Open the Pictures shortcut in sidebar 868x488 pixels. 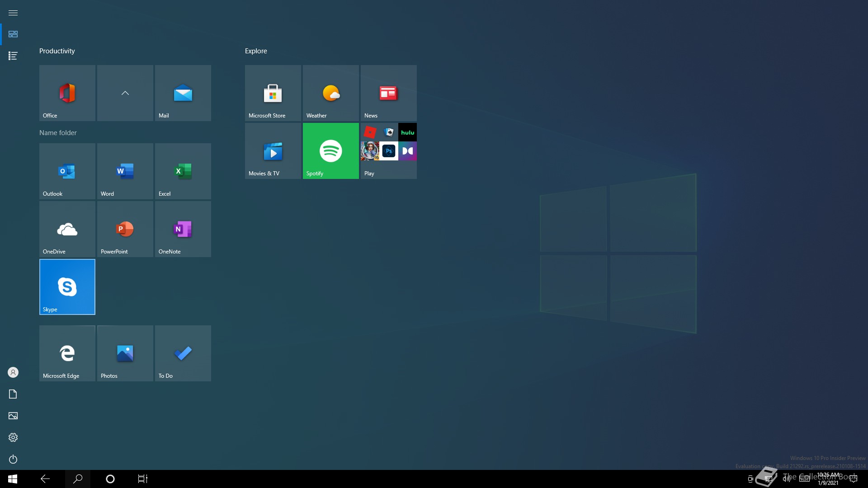pyautogui.click(x=13, y=416)
